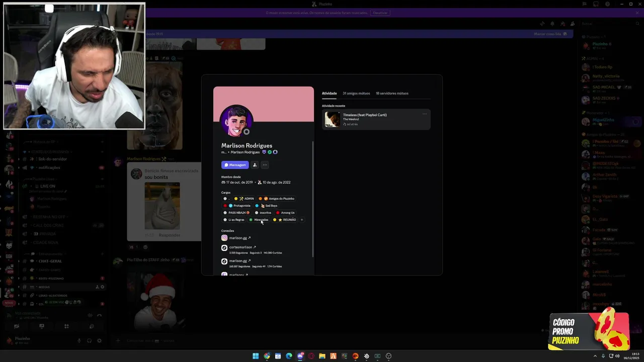The width and height of the screenshot is (644, 362).
Task: Toggle camera in voice controls
Action: pos(17,326)
